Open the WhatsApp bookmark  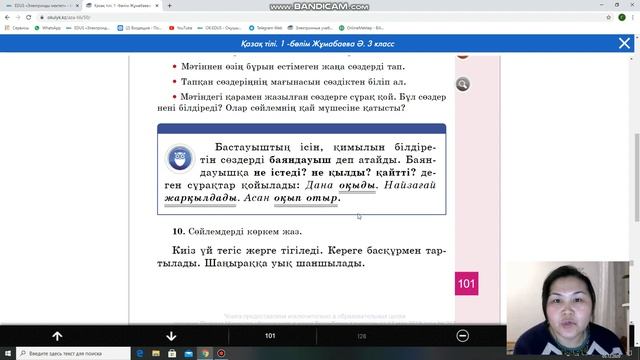click(47, 28)
